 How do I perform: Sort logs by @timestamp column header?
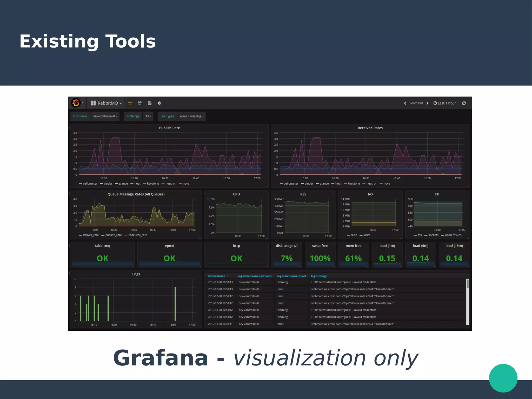(x=218, y=276)
